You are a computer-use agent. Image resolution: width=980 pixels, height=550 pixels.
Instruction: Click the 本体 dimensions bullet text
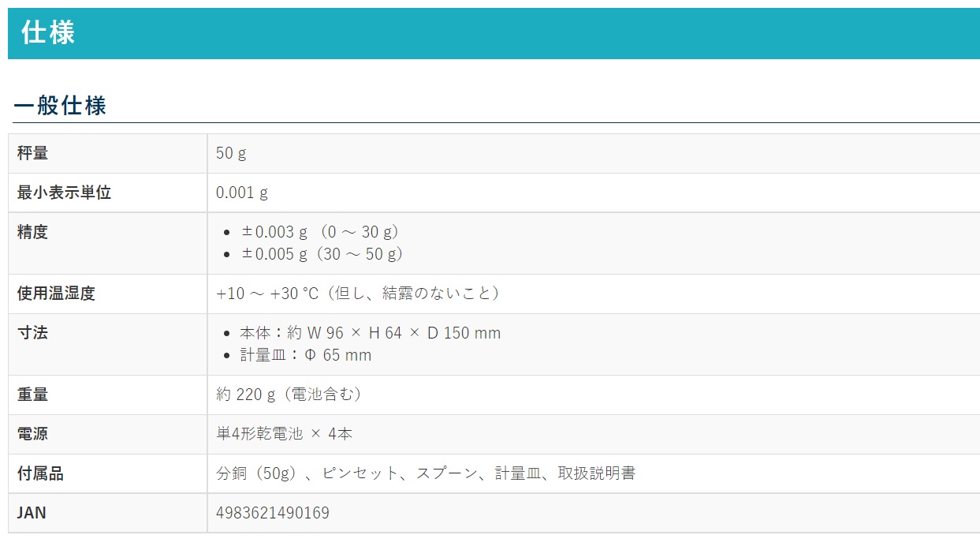tap(370, 333)
